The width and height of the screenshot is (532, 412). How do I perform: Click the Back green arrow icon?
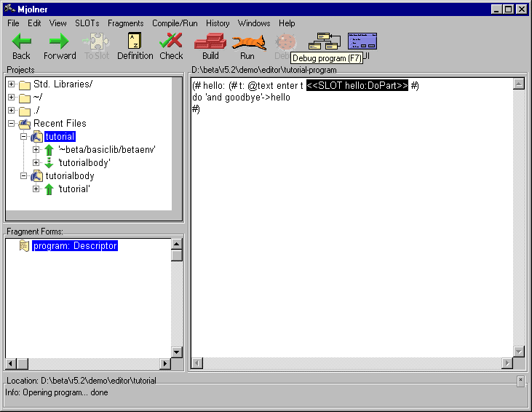click(x=21, y=42)
